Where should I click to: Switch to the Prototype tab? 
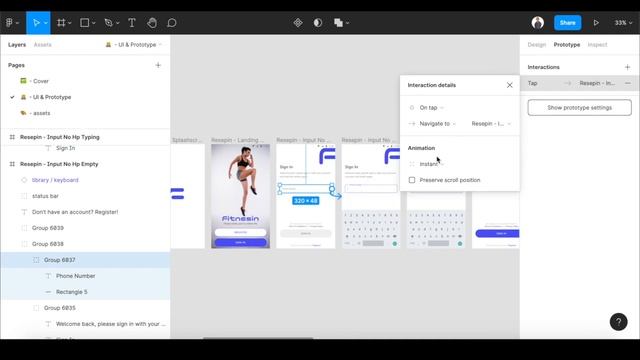[x=567, y=44]
